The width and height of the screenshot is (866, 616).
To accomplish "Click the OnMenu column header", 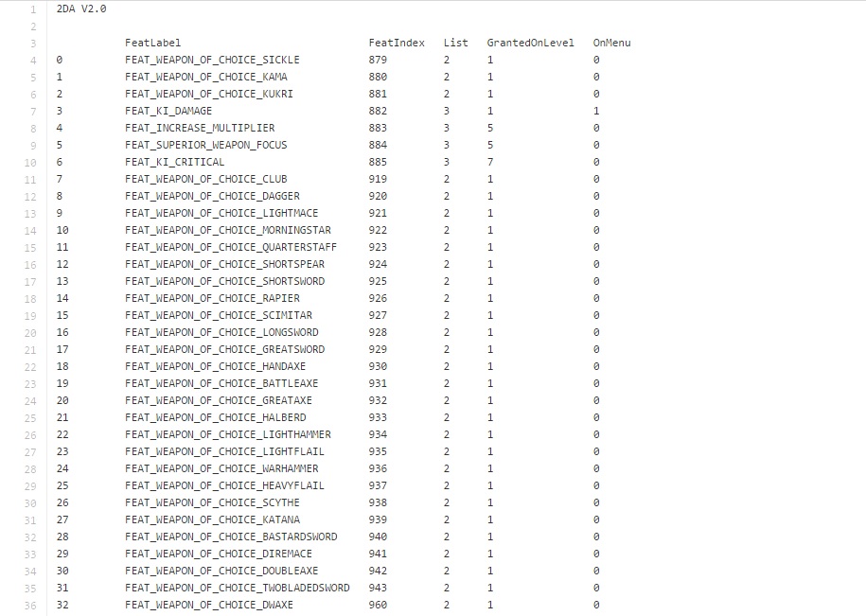I will pos(611,43).
